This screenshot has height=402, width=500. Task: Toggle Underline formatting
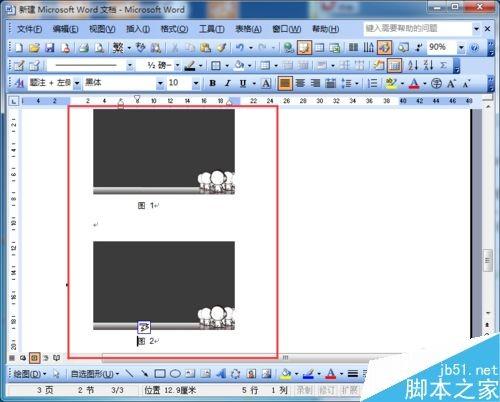click(243, 83)
